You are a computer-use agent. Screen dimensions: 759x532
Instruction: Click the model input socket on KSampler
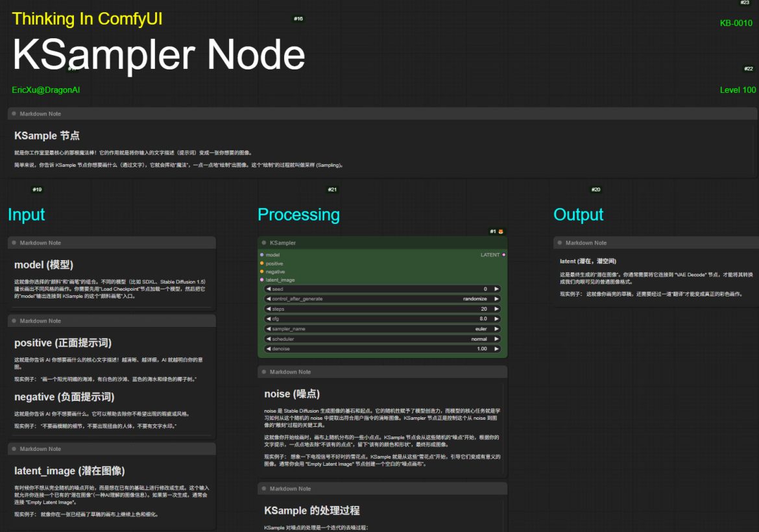coord(262,255)
